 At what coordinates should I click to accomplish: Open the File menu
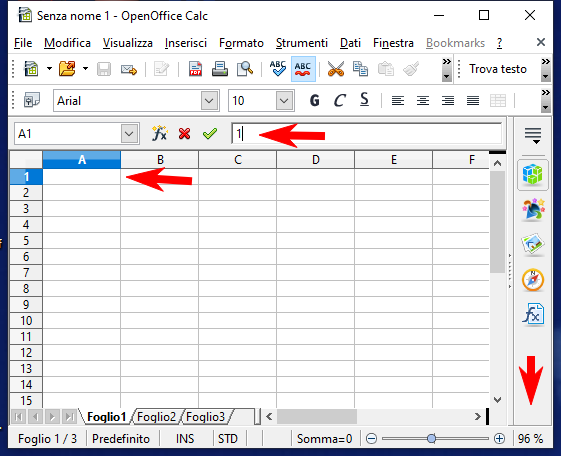click(23, 43)
